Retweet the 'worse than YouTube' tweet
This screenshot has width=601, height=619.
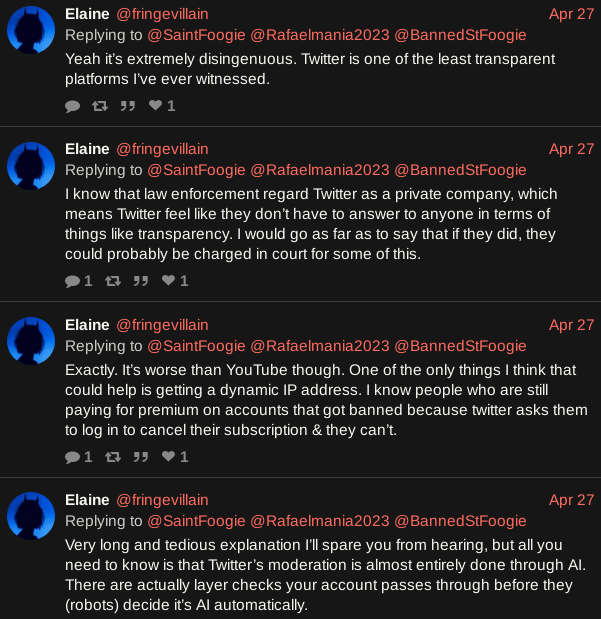pyautogui.click(x=113, y=457)
